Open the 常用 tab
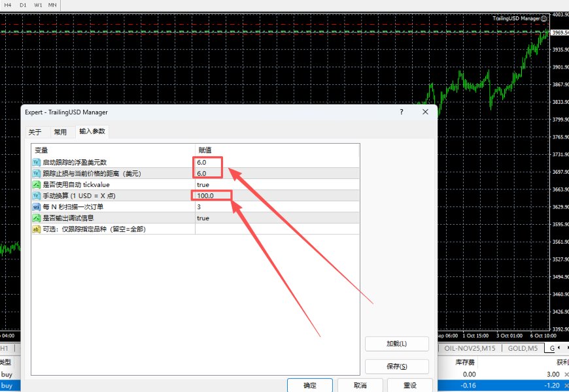This screenshot has height=392, width=569. 60,132
